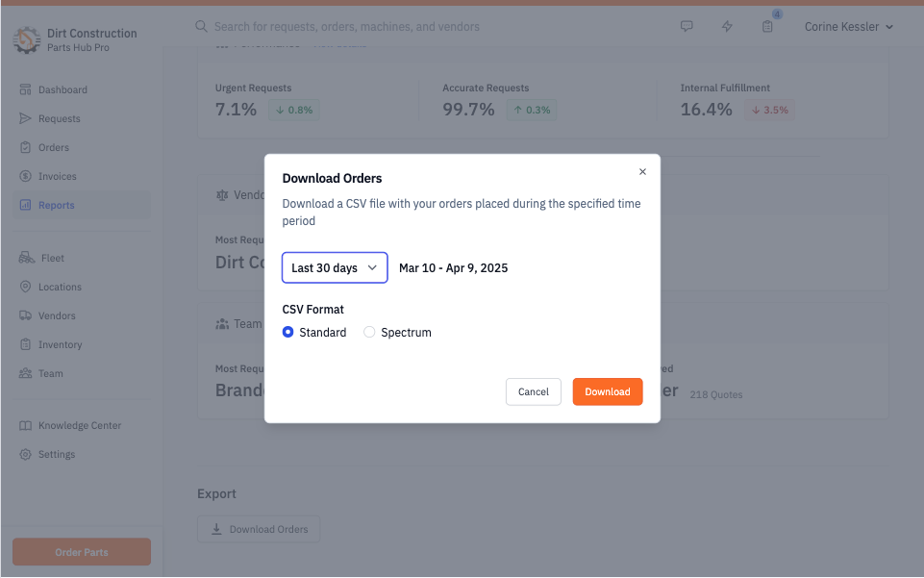Click the Order Parts button
This screenshot has height=578, width=924.
82,552
